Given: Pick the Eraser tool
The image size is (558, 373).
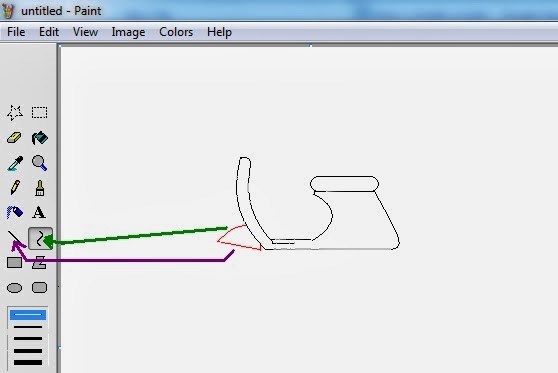Looking at the screenshot, I should click(x=14, y=138).
